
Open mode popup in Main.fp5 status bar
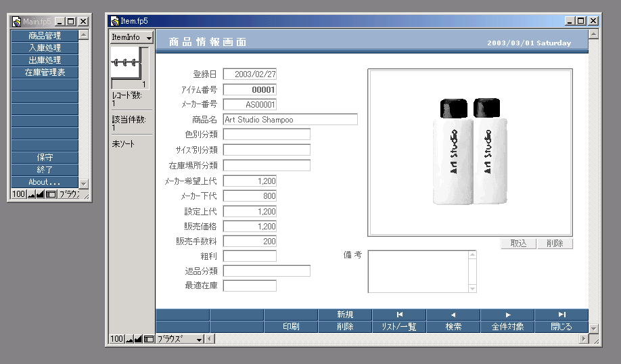click(69, 194)
